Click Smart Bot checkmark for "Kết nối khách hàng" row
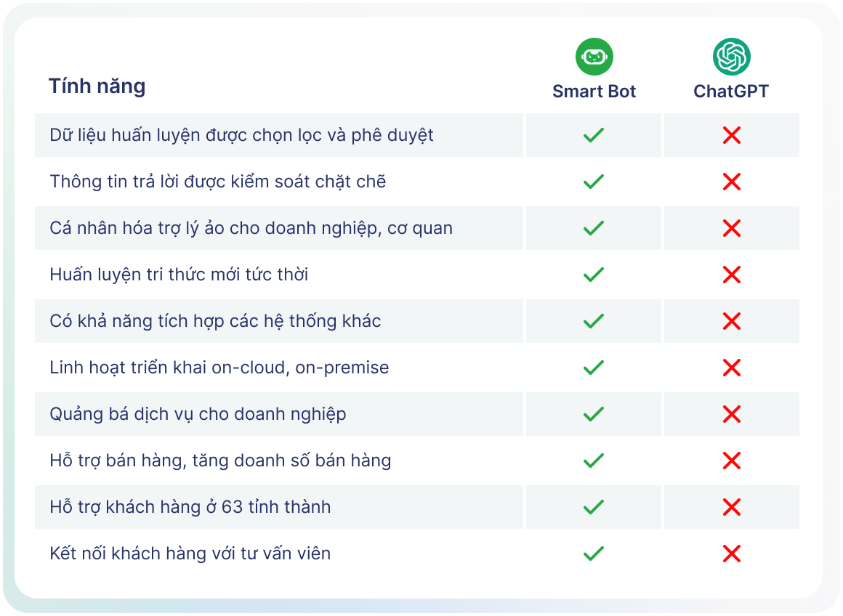Screen dimensions: 843x616 (x=594, y=554)
